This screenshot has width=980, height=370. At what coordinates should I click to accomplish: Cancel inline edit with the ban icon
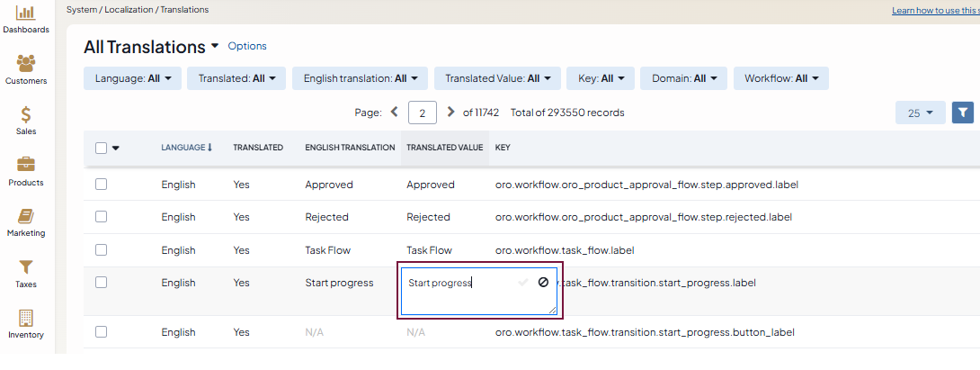click(x=543, y=283)
